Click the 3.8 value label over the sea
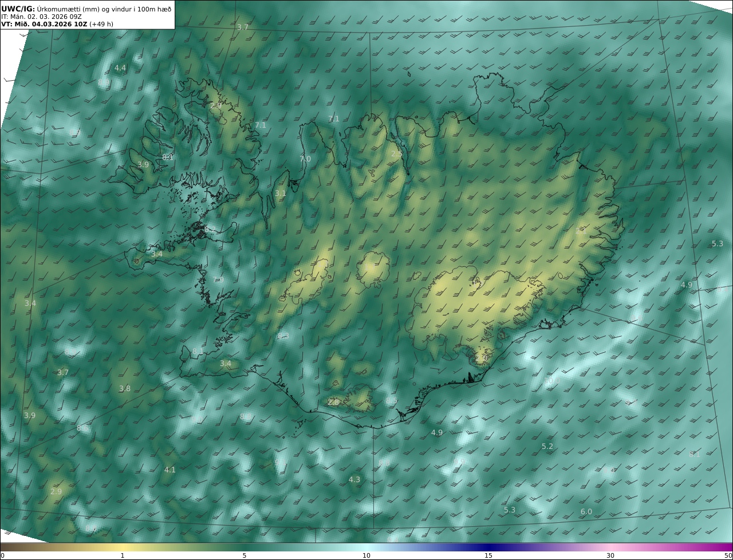The image size is (733, 560). coord(125,388)
